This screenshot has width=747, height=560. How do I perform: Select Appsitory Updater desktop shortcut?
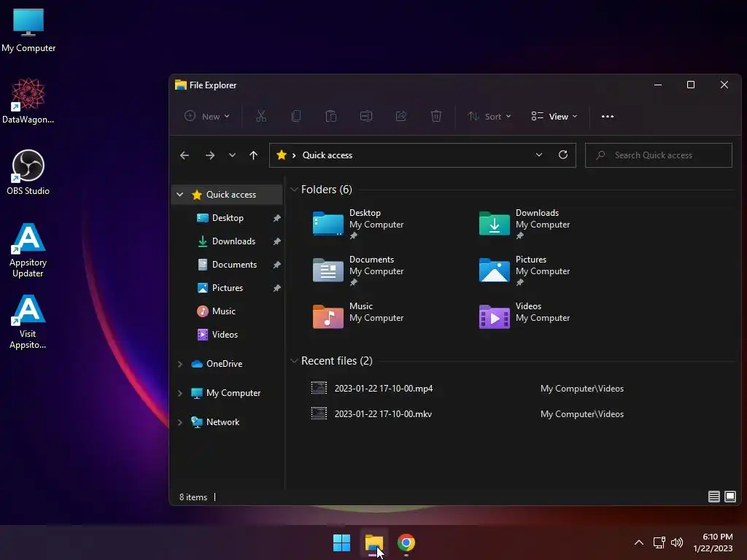click(28, 250)
